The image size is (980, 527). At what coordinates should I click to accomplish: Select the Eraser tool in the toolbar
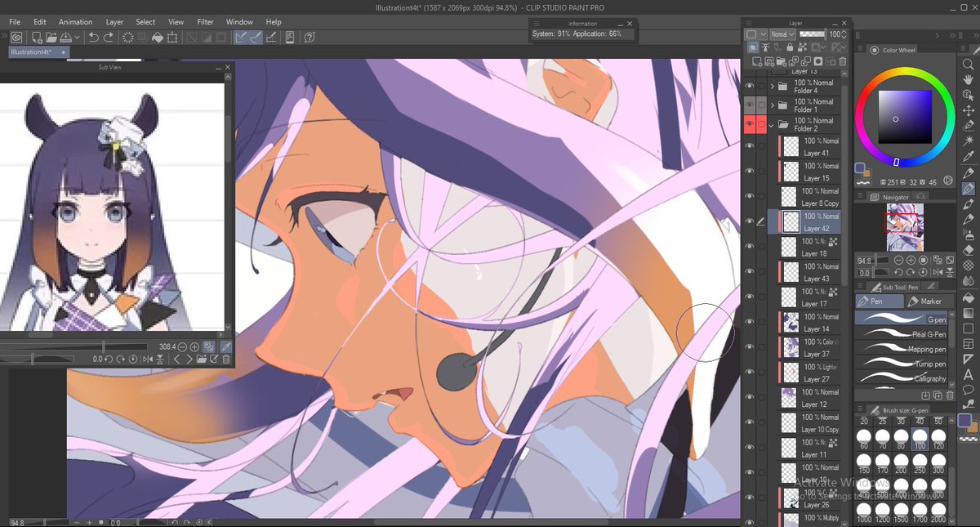[x=969, y=250]
